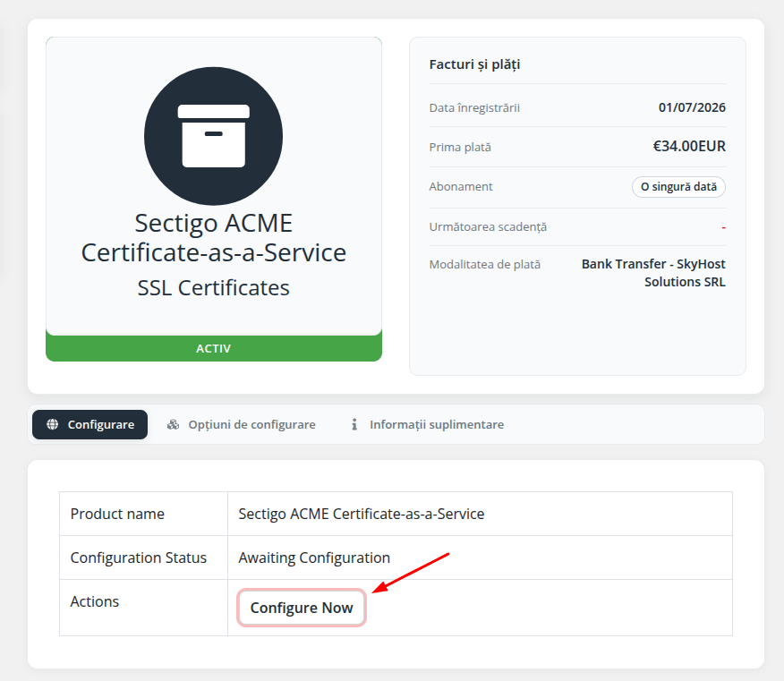Viewport: 784px width, 681px height.
Task: Click the Actions row label
Action: coord(95,601)
